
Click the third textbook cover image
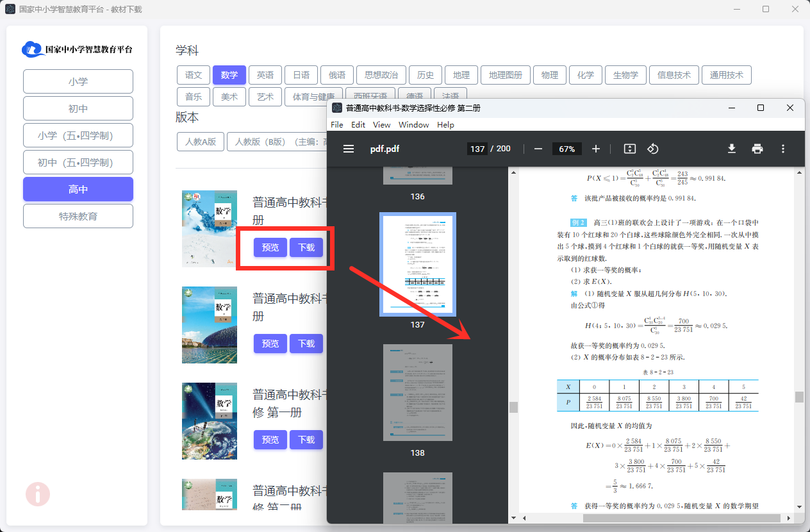(210, 421)
